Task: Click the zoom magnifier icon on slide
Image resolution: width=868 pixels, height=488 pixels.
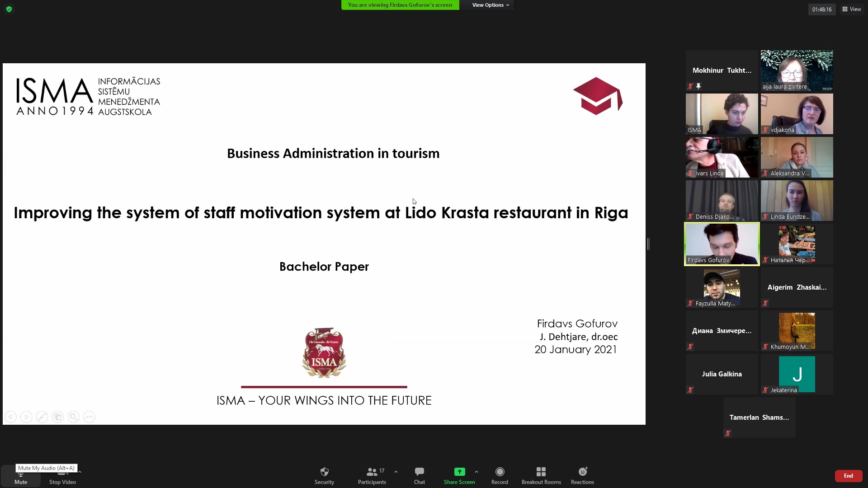Action: point(74,417)
